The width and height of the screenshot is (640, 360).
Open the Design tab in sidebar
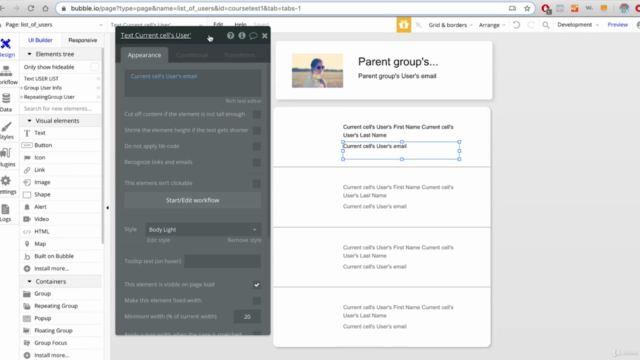click(x=6, y=47)
